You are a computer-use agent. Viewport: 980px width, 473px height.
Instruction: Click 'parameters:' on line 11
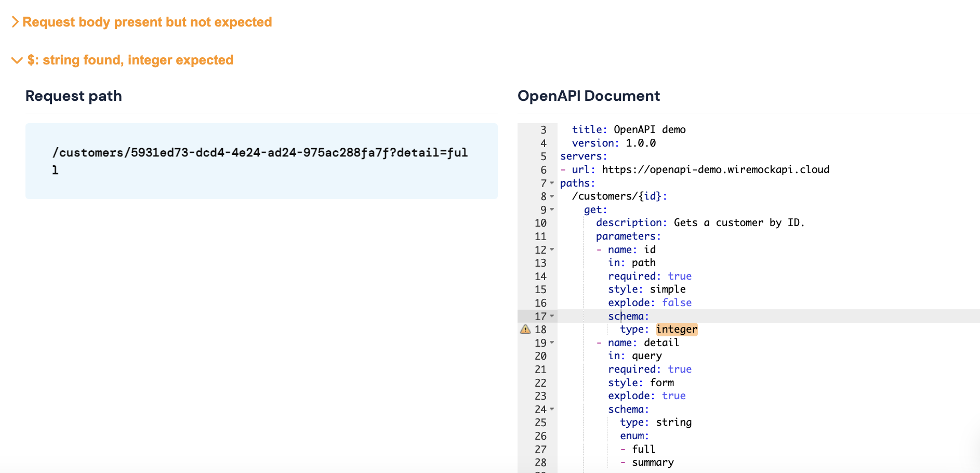coord(628,236)
